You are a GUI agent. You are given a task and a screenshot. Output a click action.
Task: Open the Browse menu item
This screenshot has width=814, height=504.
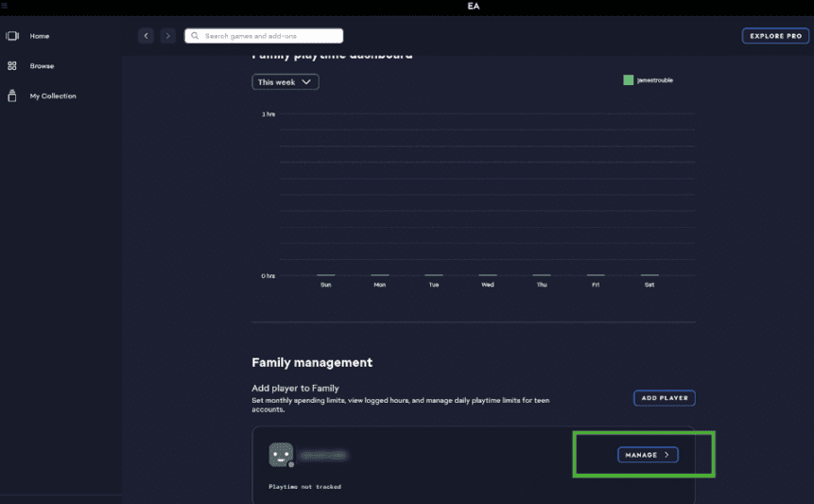click(42, 66)
